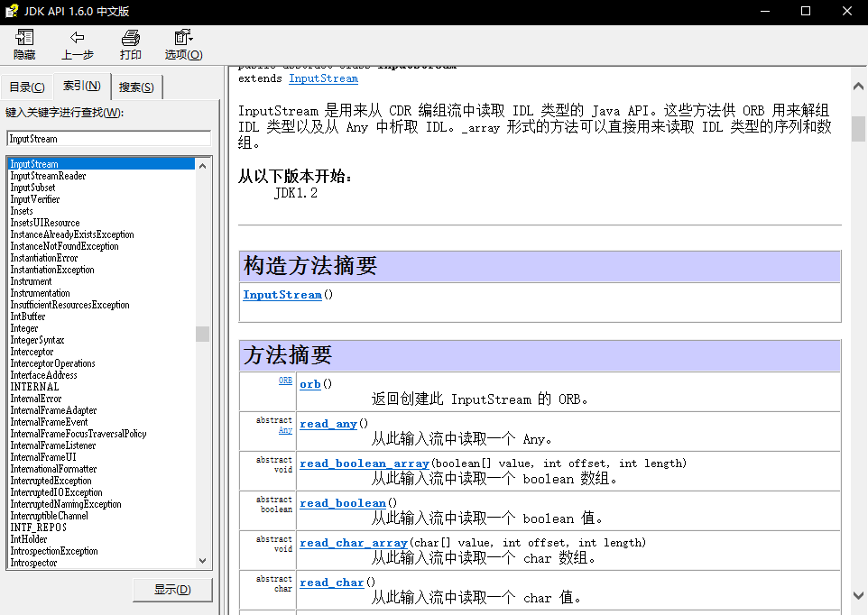
Task: Select IntHolder in the index list
Action: coord(29,539)
